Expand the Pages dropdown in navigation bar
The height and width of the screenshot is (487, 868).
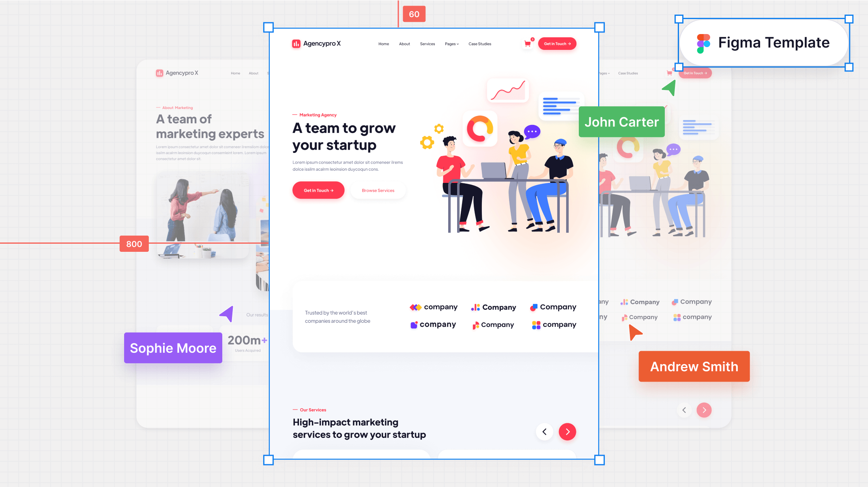click(451, 43)
